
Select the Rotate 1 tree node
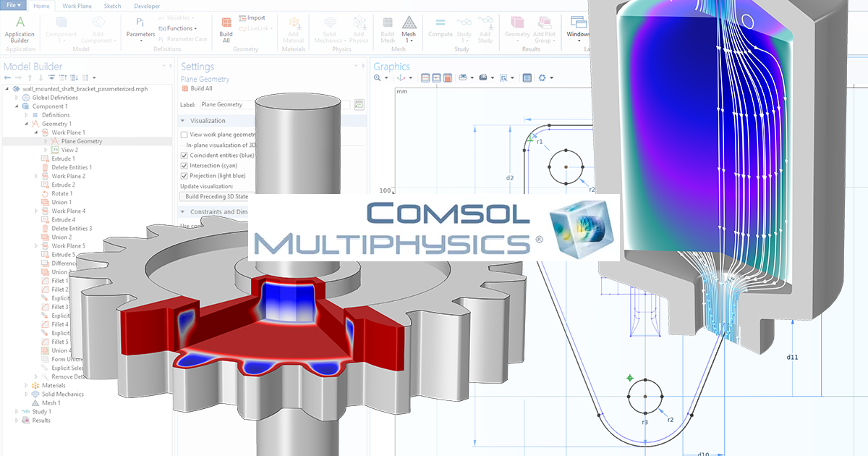click(x=62, y=193)
